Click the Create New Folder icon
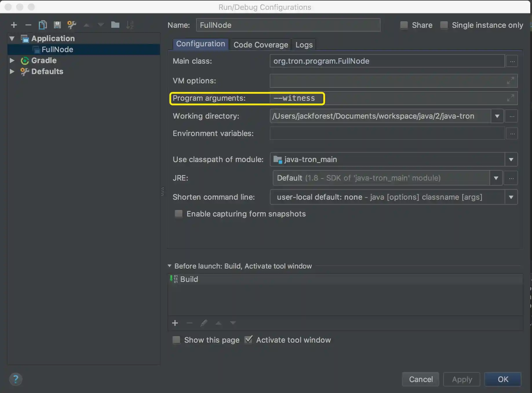 (115, 25)
